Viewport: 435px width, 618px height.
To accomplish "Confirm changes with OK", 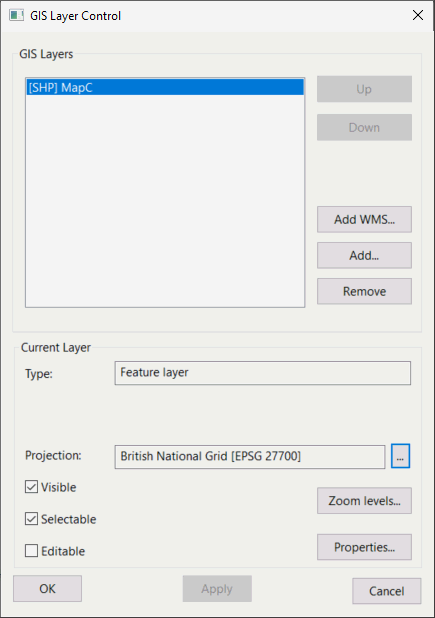I will [47, 588].
